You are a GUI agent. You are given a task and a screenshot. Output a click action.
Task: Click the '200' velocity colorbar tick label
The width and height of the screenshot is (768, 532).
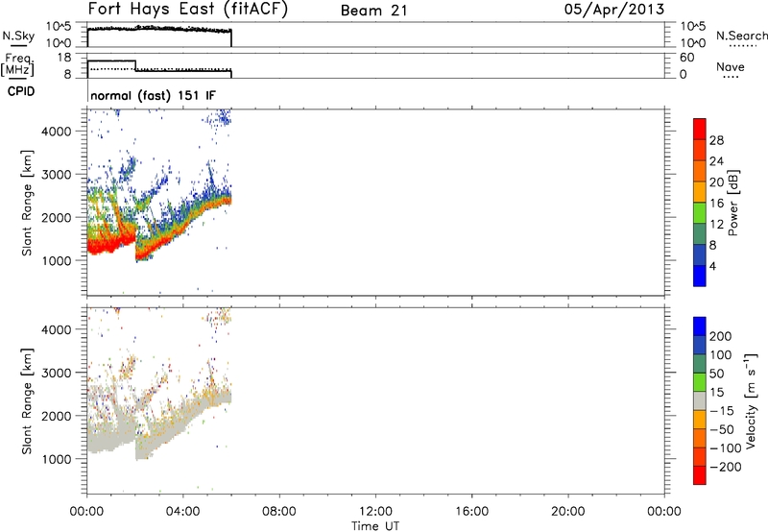(721, 336)
